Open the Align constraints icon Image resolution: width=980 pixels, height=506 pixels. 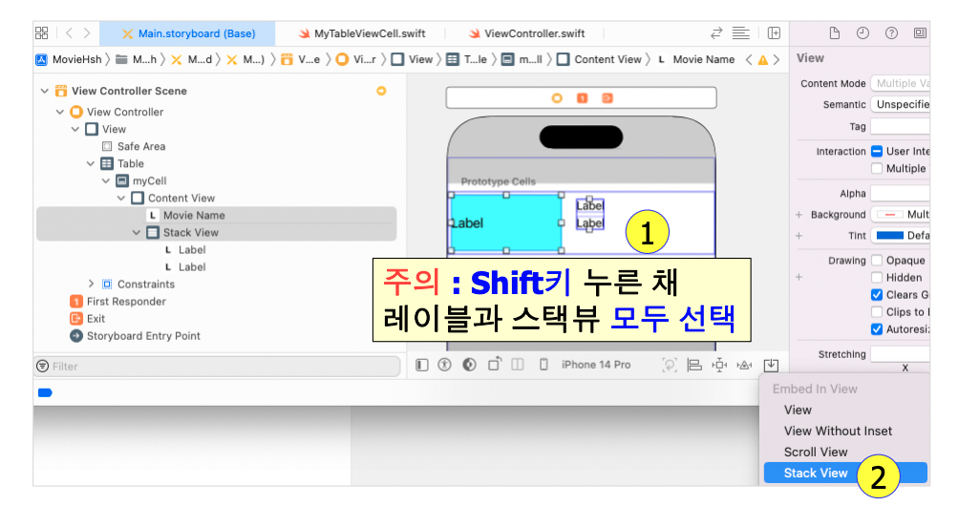point(694,365)
